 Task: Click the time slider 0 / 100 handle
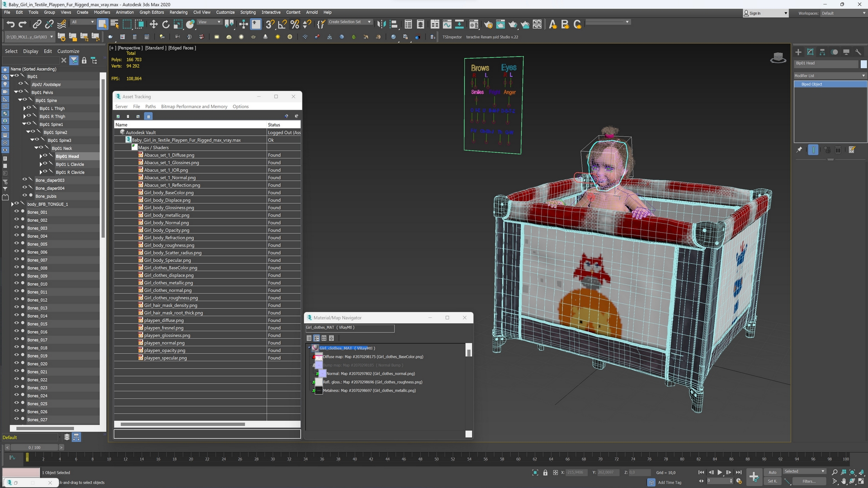pyautogui.click(x=34, y=447)
